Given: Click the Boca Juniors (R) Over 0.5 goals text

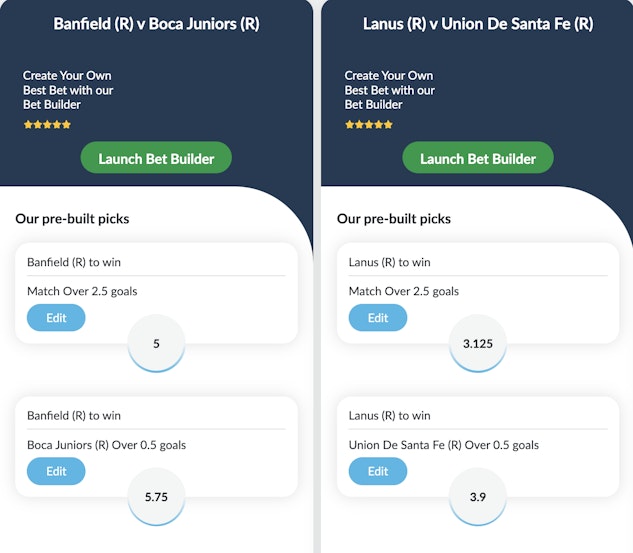Looking at the screenshot, I should click(106, 445).
